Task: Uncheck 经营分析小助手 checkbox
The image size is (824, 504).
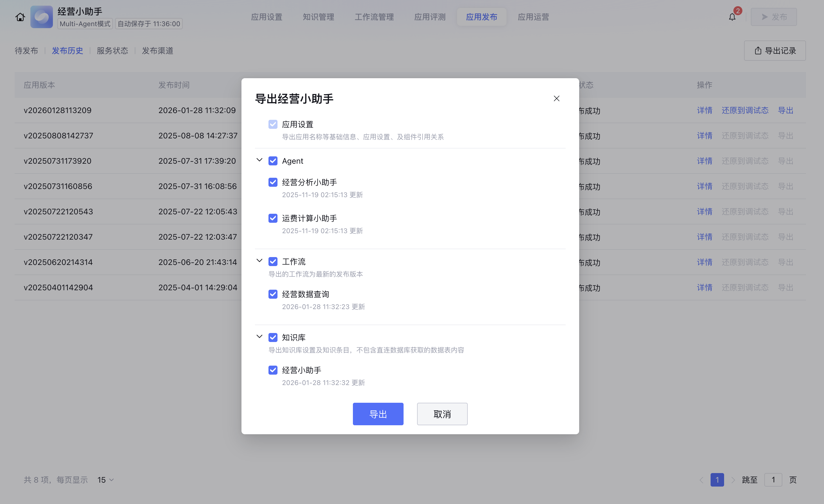Action: tap(273, 182)
